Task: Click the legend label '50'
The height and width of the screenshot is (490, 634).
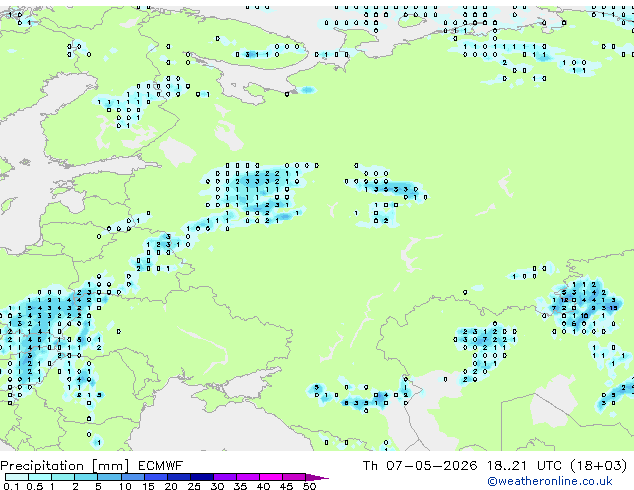Action: pos(309,486)
